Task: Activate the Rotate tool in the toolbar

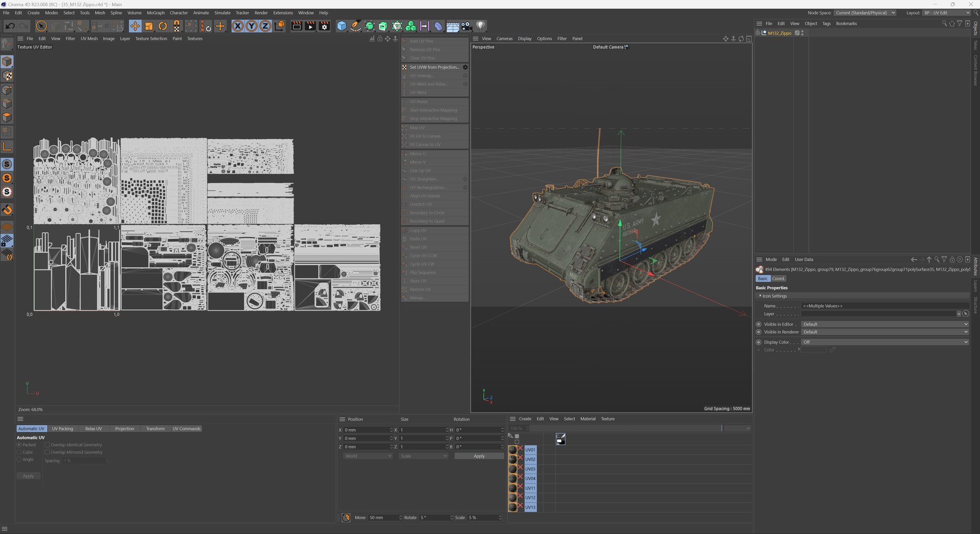Action: pos(163,26)
